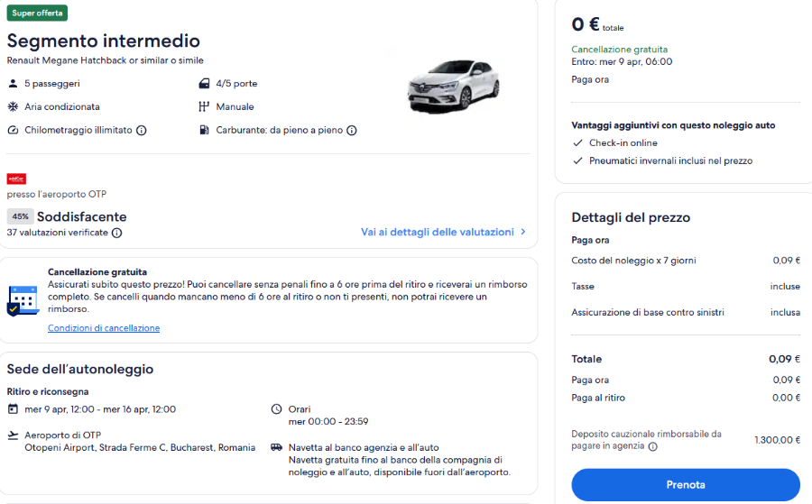Open Vai ai dettagli delle valutazioni link
This screenshot has width=812, height=504.
pos(438,232)
